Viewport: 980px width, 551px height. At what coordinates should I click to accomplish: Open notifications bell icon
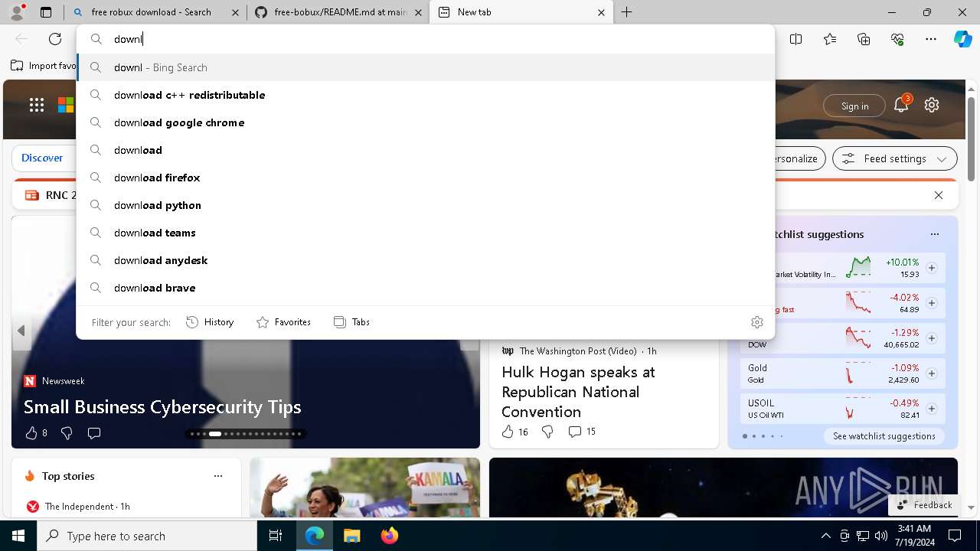point(901,106)
